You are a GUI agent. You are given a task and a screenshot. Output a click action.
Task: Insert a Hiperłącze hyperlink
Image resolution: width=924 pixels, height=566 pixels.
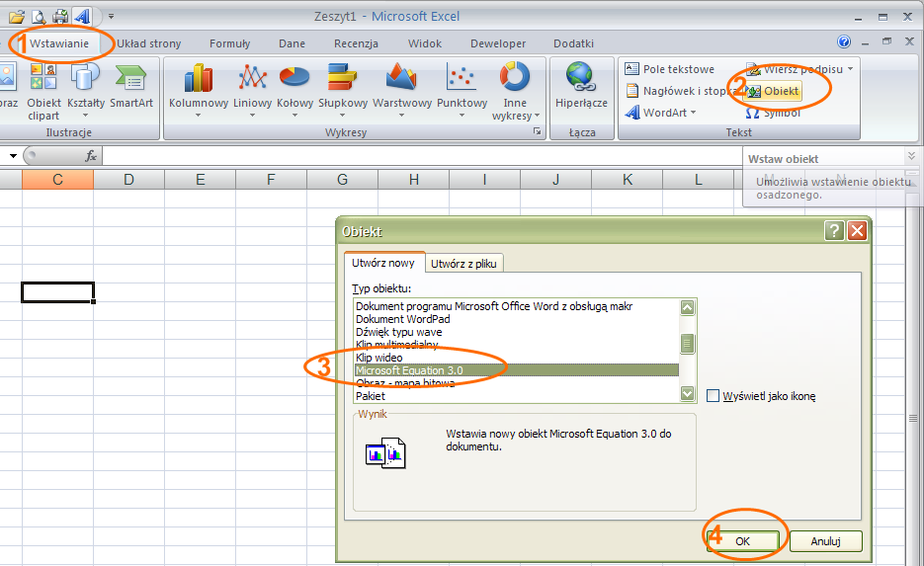[x=581, y=86]
